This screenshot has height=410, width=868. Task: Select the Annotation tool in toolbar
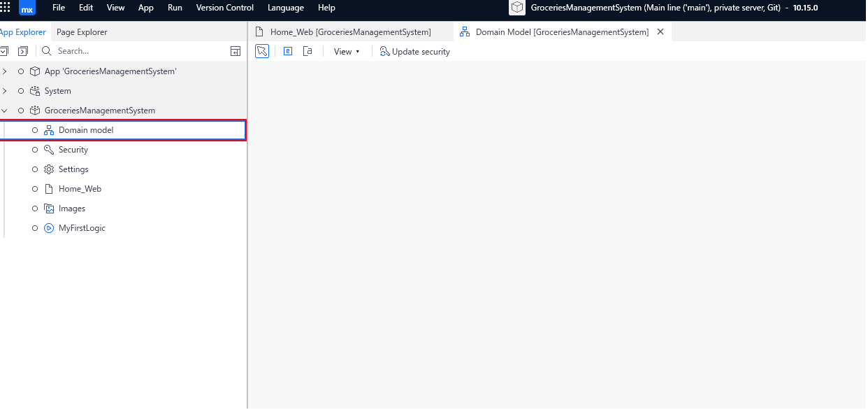308,51
